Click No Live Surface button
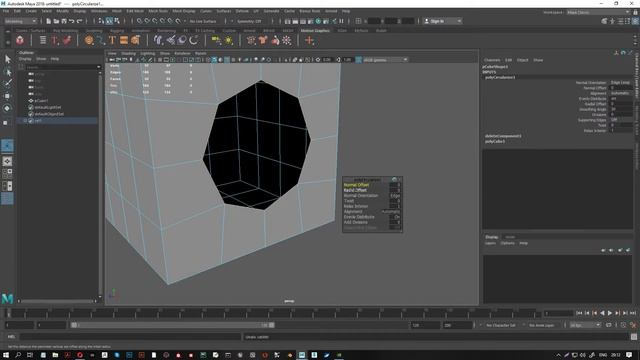Viewport: 640px width, 360px height. (x=203, y=21)
